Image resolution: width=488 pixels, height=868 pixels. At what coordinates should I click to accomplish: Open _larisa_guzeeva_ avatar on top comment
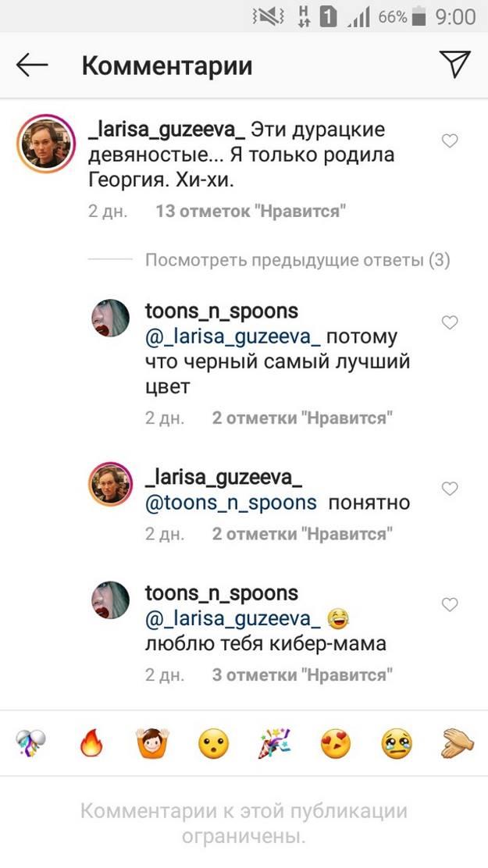(46, 144)
